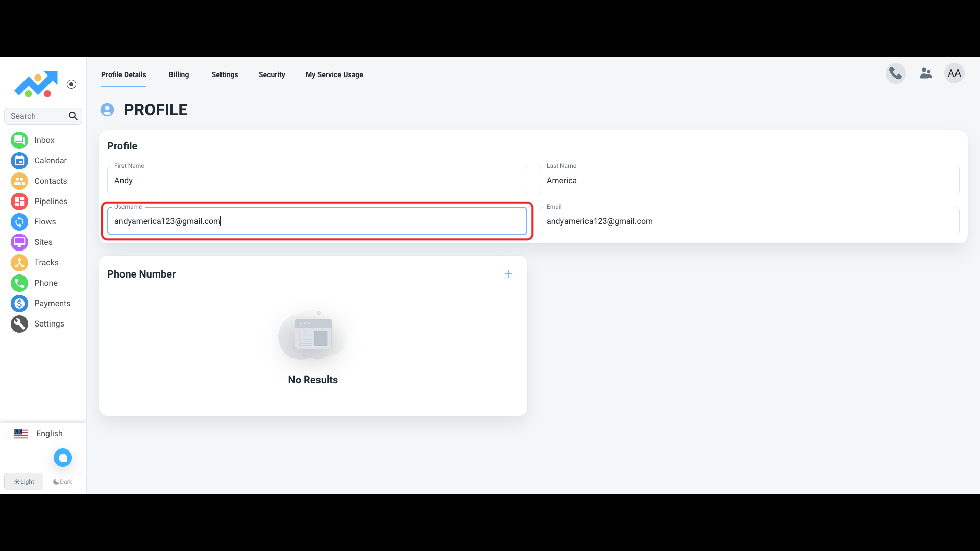Add a phone number with plus icon
The width and height of the screenshot is (980, 551).
click(509, 274)
